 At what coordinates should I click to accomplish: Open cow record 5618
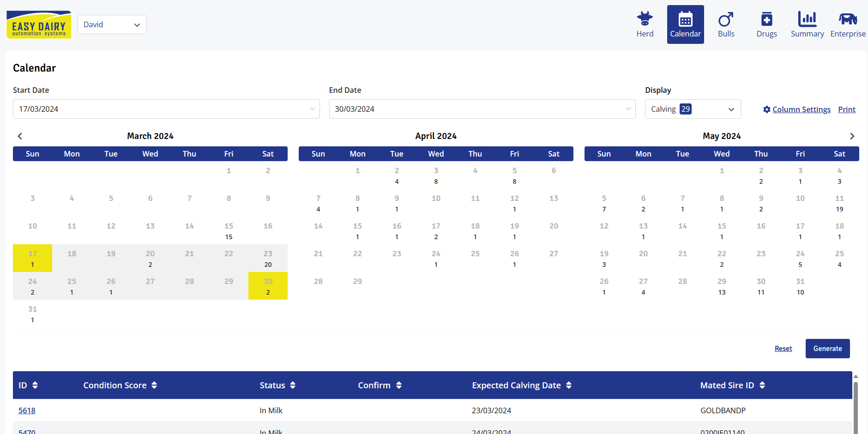pyautogui.click(x=27, y=410)
